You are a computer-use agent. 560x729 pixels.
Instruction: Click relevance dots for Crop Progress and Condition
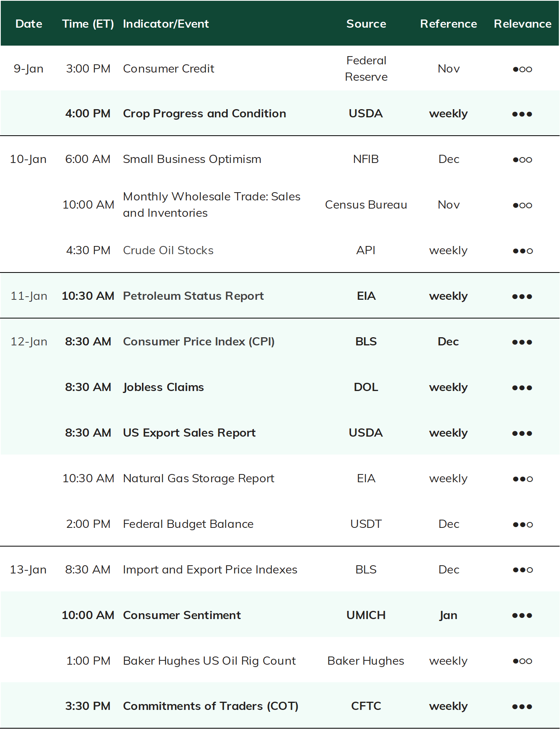522,114
